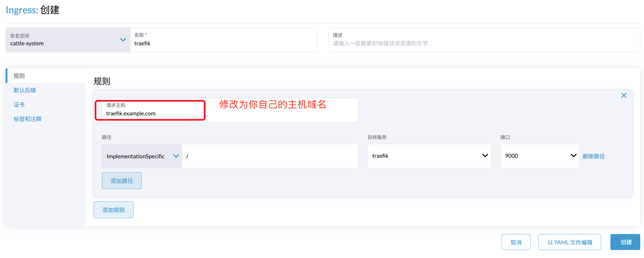Click the Ingress breadcrumb link in title
Image resolution: width=644 pixels, height=258 pixels.
(x=22, y=10)
